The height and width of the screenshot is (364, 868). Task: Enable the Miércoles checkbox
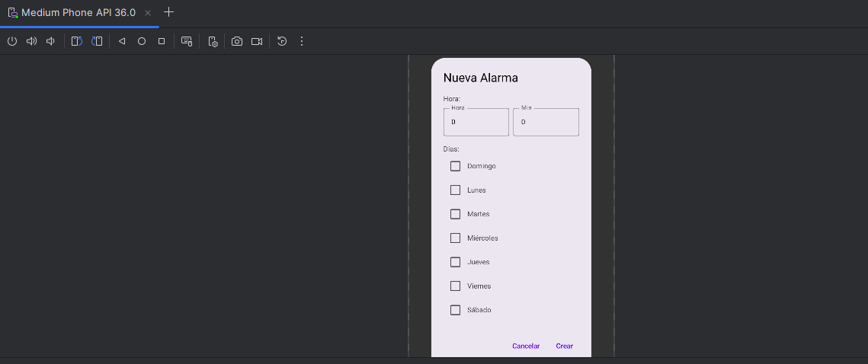pyautogui.click(x=455, y=238)
